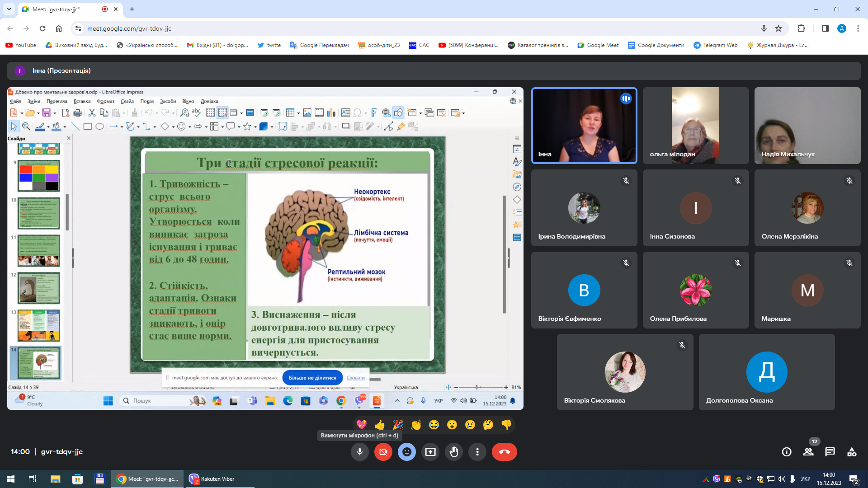Open the Chrome three-dot menu
The image size is (868, 488).
(x=858, y=28)
